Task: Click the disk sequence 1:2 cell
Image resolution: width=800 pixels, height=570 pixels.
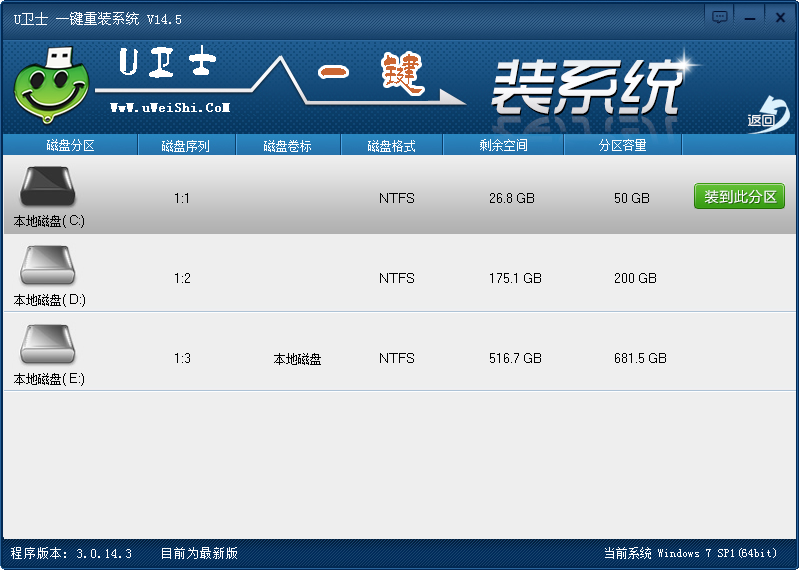Action: (182, 278)
